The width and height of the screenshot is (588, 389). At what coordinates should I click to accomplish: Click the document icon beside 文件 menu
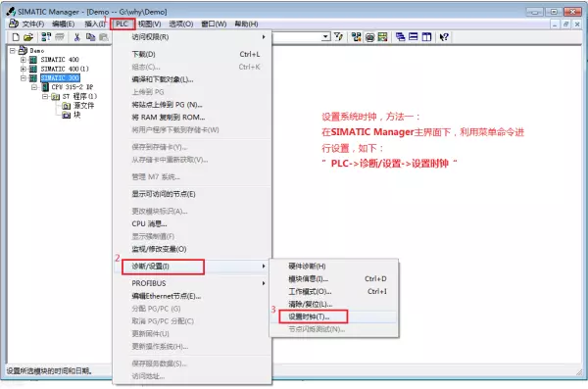tap(14, 24)
